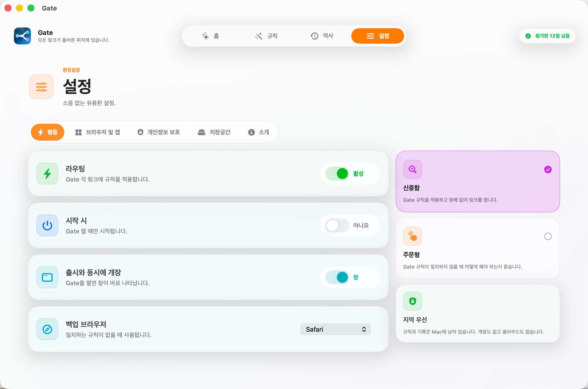
Task: Click the blue power icon in 시작 시 row
Action: pyautogui.click(x=47, y=225)
